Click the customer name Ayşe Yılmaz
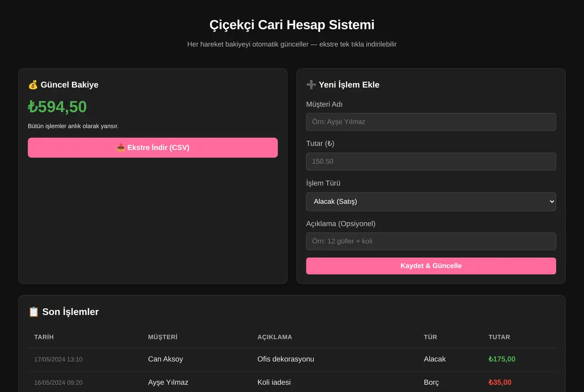Screen dimensions: 584x392 coord(168,382)
